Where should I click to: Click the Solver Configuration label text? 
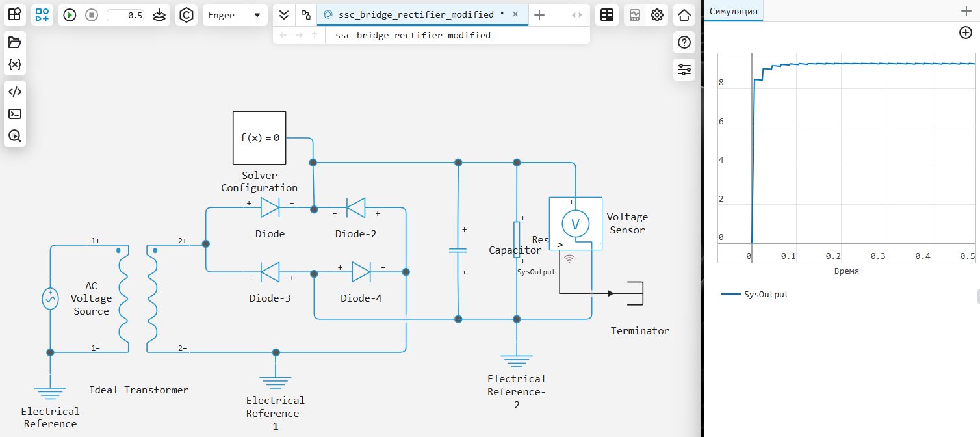click(259, 181)
